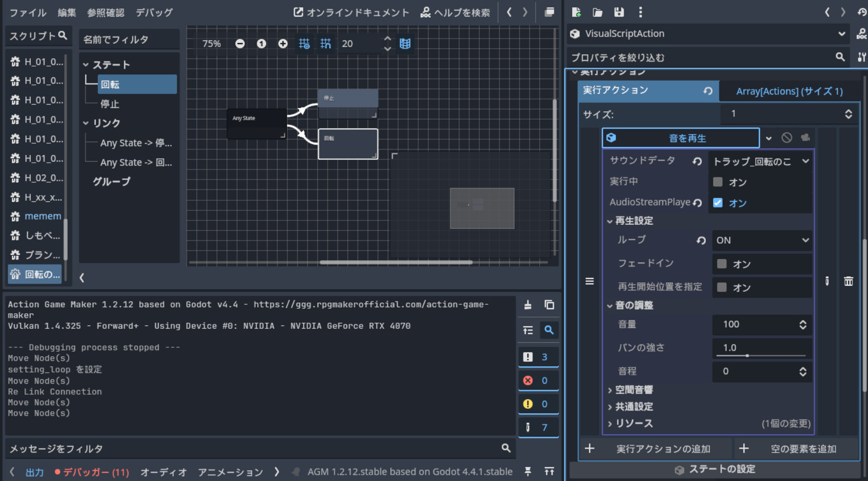The height and width of the screenshot is (481, 868).
Task: Open the デバッグ menu
Action: (x=154, y=12)
